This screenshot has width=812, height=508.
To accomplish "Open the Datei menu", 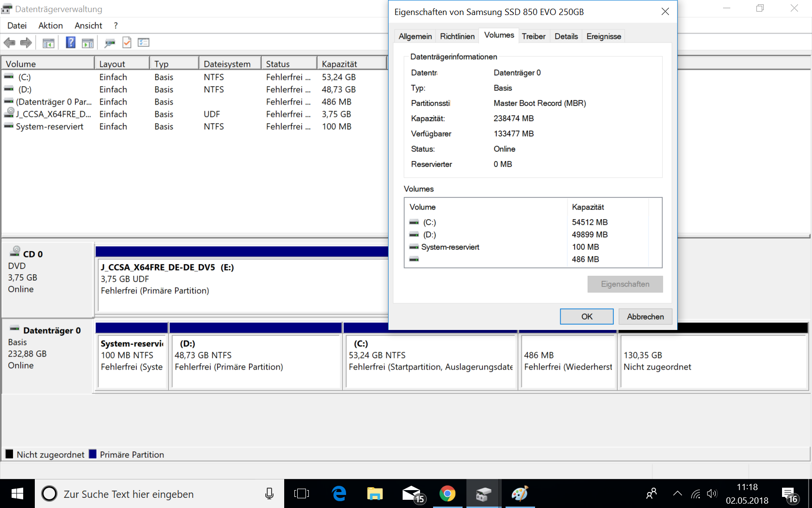I will (x=17, y=26).
